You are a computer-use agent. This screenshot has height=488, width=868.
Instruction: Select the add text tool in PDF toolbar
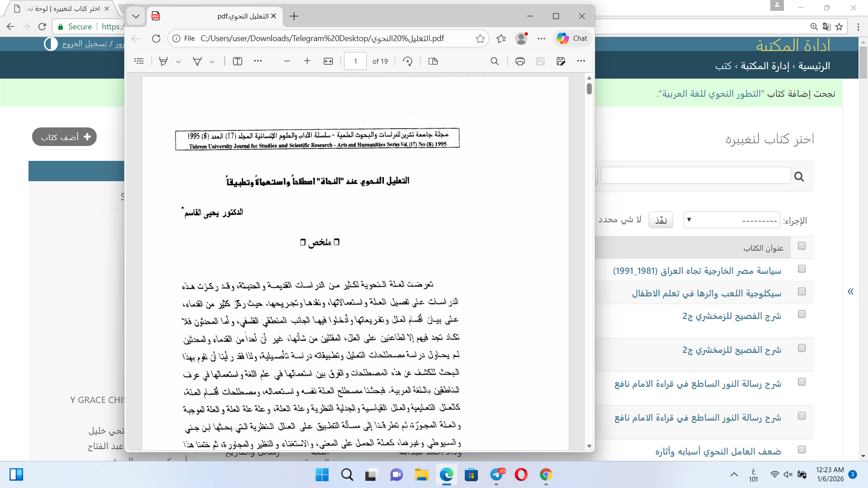tap(238, 61)
